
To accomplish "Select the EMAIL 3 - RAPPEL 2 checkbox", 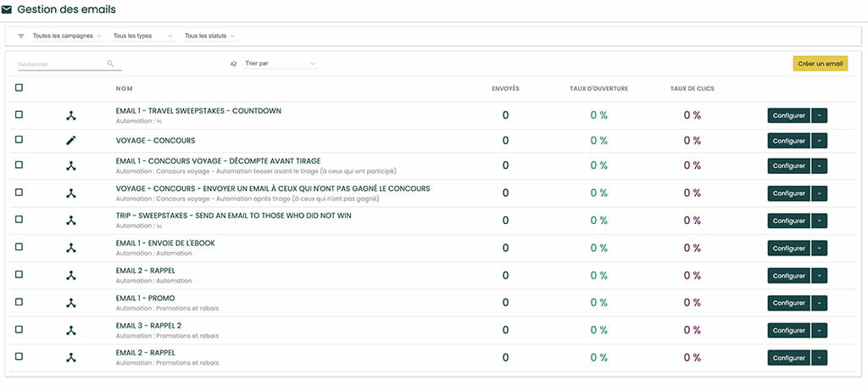I will click(19, 329).
